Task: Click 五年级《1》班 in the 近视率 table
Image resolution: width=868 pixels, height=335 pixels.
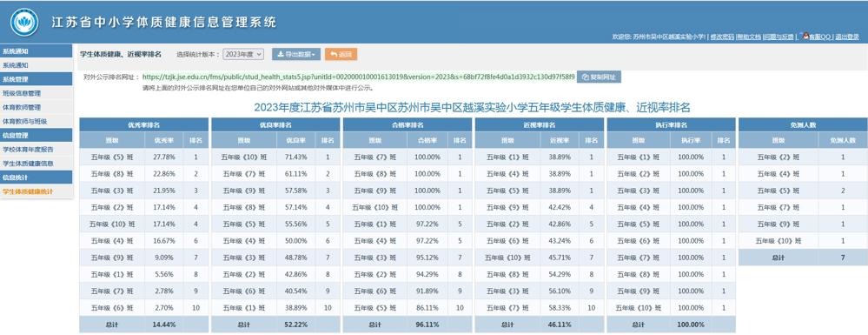Action: 507,157
